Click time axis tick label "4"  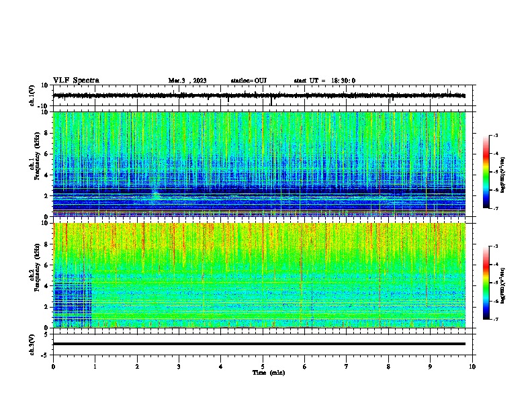coord(221,367)
